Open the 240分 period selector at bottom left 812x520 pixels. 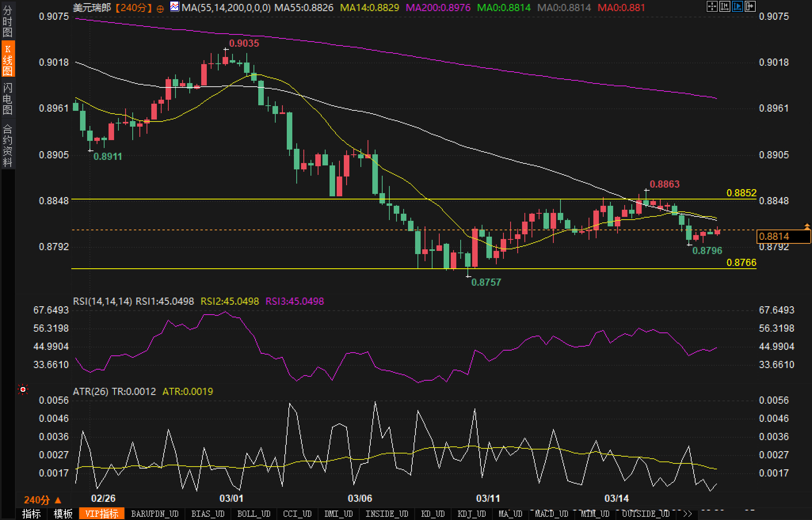[42, 500]
